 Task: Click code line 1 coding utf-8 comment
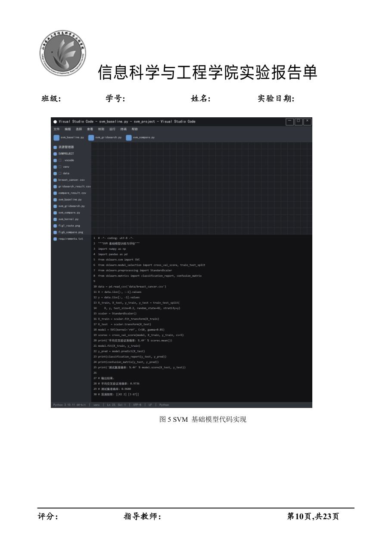pyautogui.click(x=116, y=238)
